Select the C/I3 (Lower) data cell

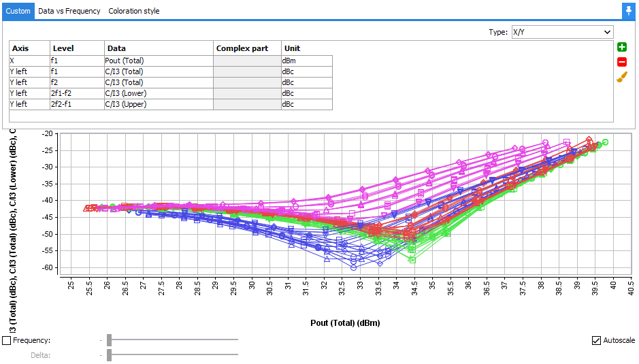(x=159, y=93)
